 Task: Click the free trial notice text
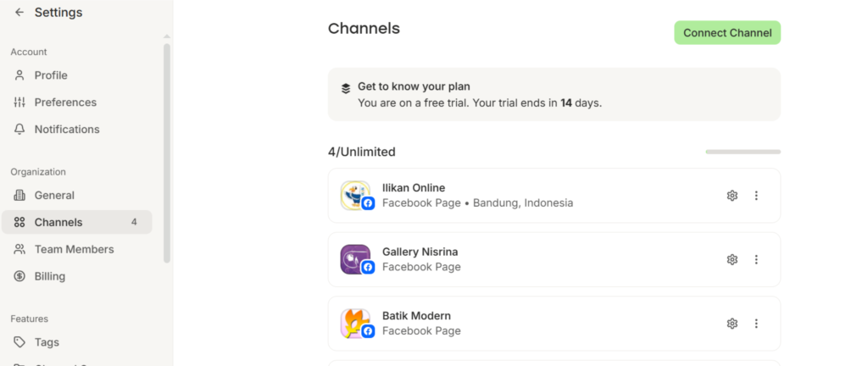click(x=480, y=103)
